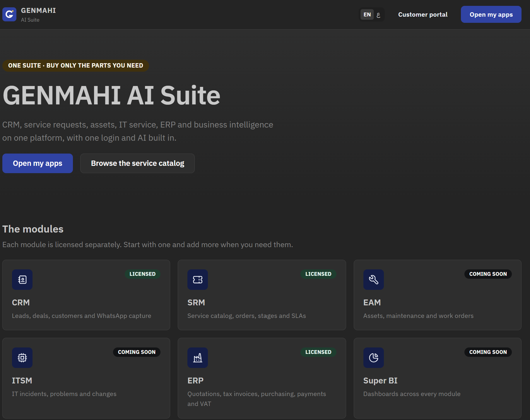Click the 'GENMAHI AI Suite' main heading
This screenshot has height=420, width=530.
pos(111,95)
